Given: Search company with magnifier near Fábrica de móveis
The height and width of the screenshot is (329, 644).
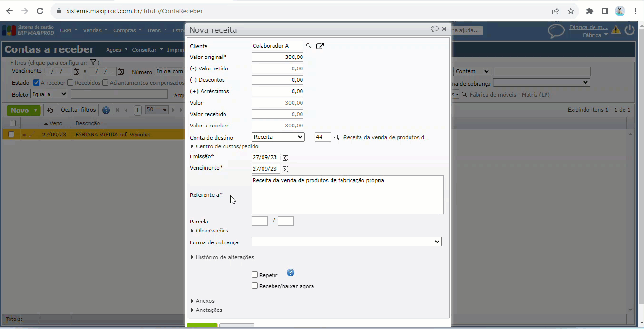Looking at the screenshot, I should pyautogui.click(x=465, y=95).
